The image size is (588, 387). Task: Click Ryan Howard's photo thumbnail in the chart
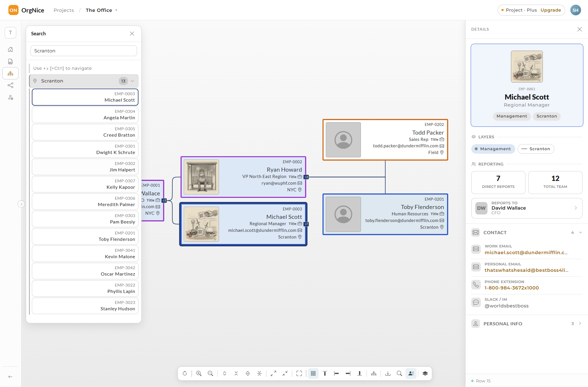click(201, 177)
